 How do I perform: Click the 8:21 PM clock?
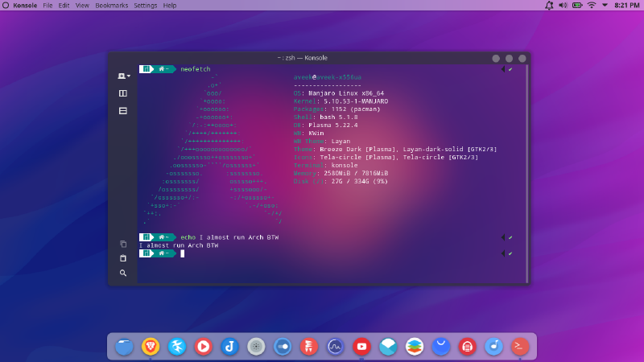pyautogui.click(x=626, y=6)
